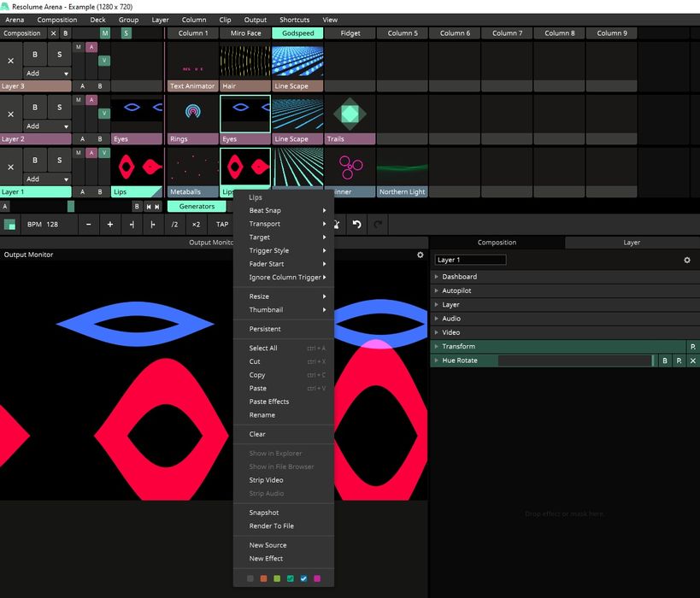The height and width of the screenshot is (598, 700).
Task: Open the Output Monitor gear settings
Action: click(420, 255)
